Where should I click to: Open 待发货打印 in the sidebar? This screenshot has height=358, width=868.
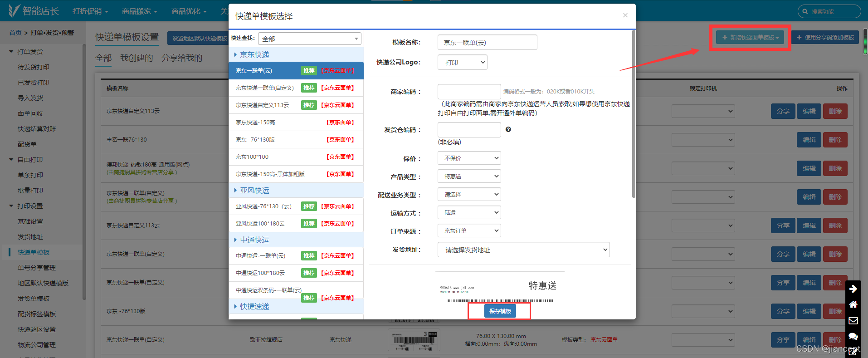(34, 67)
